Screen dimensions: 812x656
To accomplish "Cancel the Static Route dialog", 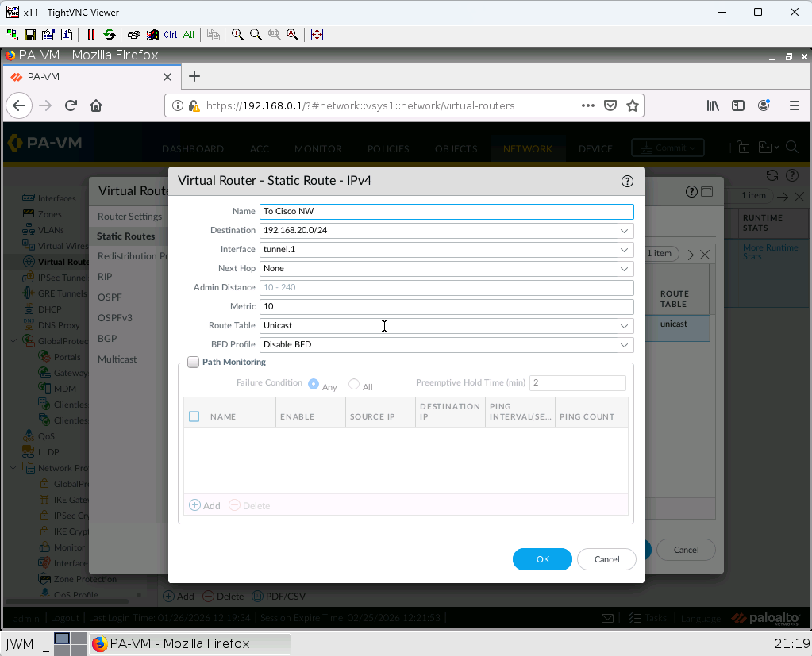I will [606, 559].
